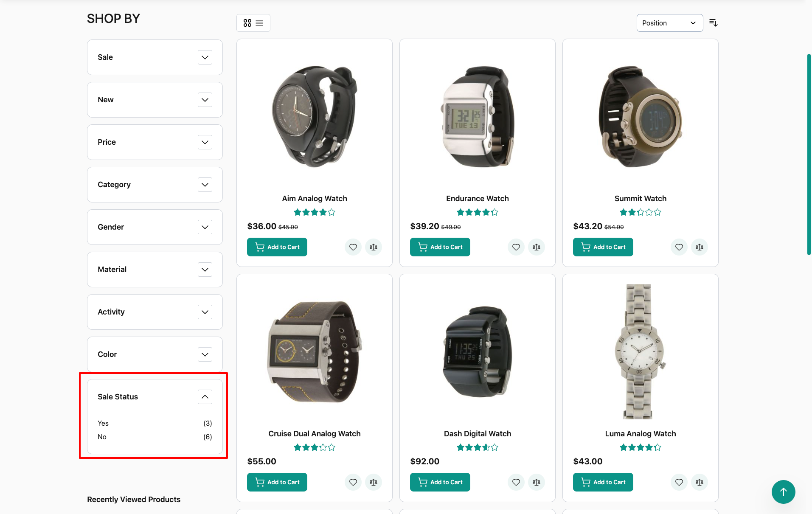Click the scroll-to-top arrow button
Screen dimensions: 812x514
pyautogui.click(x=783, y=492)
